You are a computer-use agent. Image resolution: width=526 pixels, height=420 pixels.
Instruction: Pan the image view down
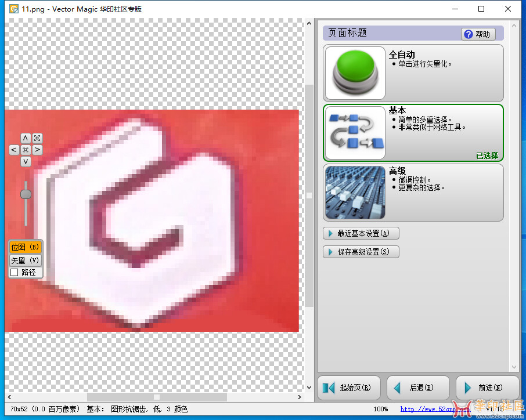click(26, 162)
